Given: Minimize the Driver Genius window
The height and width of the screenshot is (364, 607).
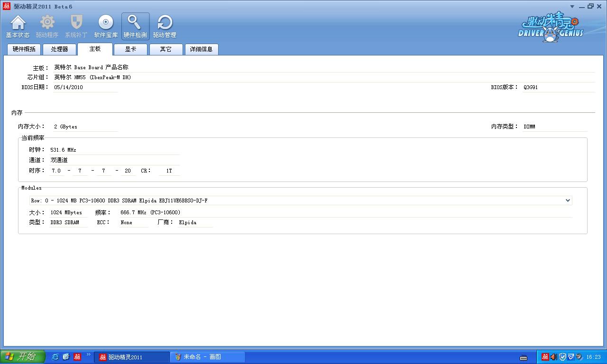Looking at the screenshot, I should (x=582, y=6).
